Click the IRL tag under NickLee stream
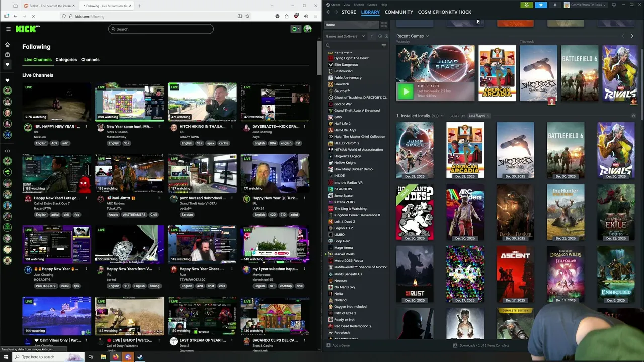This screenshot has height=362, width=644. 36,133
